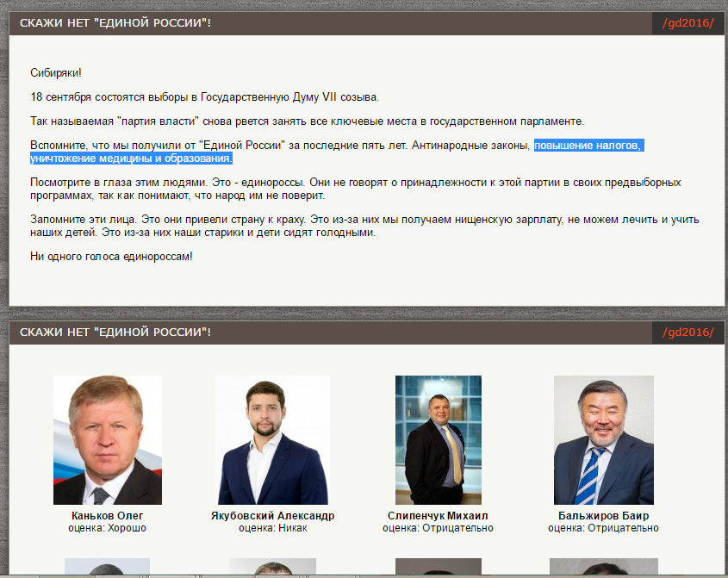
Task: Open the second panel's "СКАЖИ НЕТ" header title
Action: tap(115, 332)
